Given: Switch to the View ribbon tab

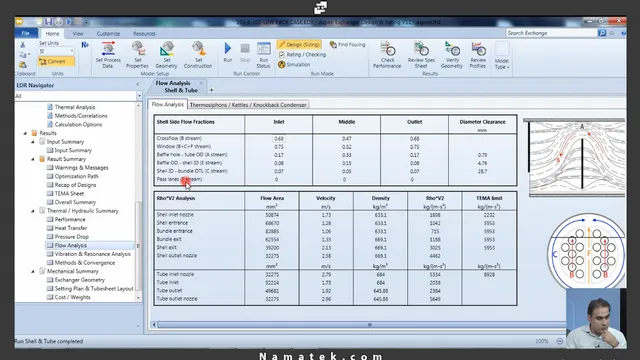Looking at the screenshot, I should pos(78,33).
